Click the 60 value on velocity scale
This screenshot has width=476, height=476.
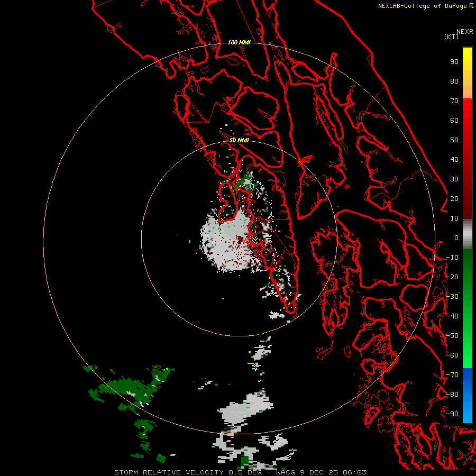(x=454, y=120)
